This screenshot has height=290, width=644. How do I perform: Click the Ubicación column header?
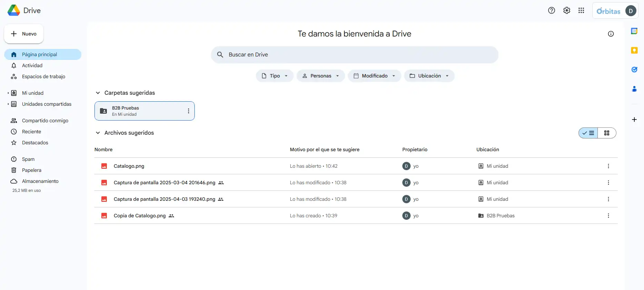[x=488, y=149]
